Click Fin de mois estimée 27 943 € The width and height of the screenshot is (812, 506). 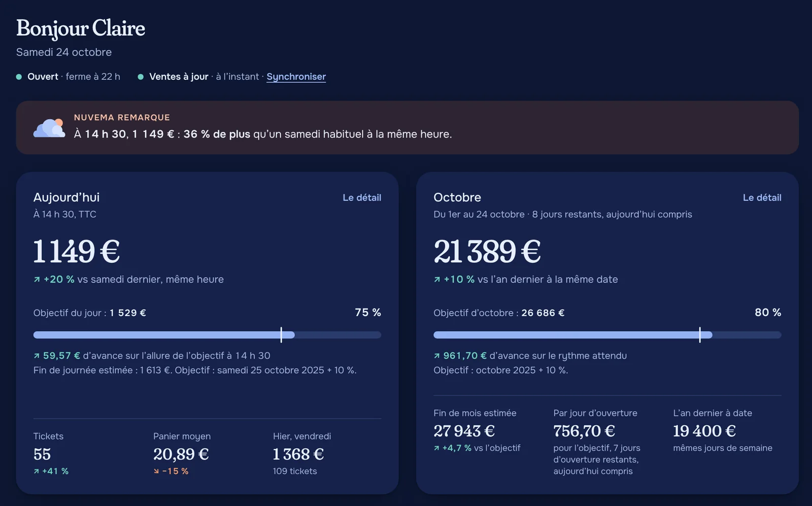point(464,431)
